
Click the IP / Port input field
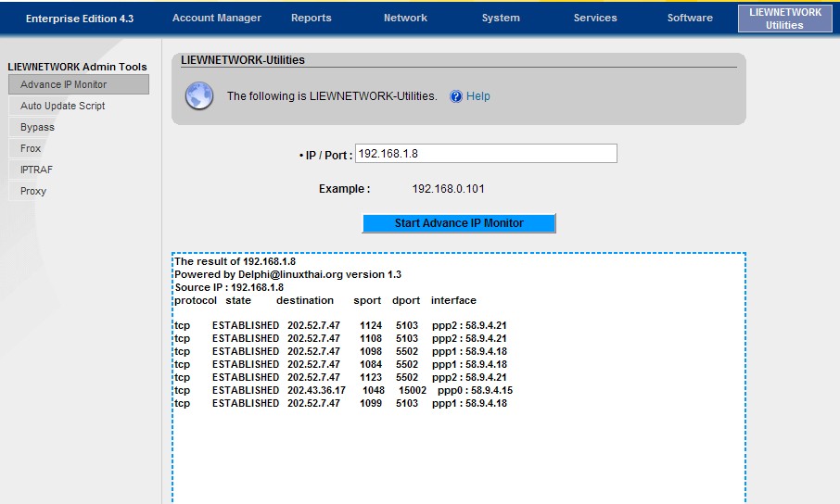tap(486, 154)
